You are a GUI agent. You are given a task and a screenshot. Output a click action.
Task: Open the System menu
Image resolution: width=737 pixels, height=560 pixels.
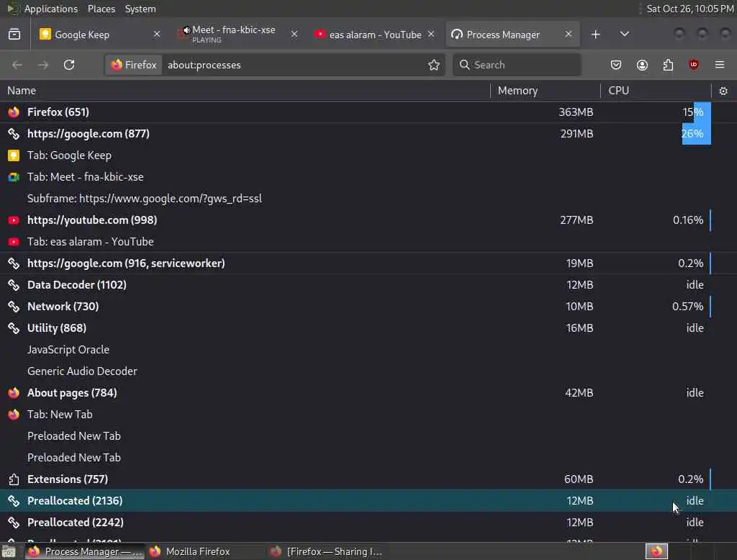pos(140,9)
